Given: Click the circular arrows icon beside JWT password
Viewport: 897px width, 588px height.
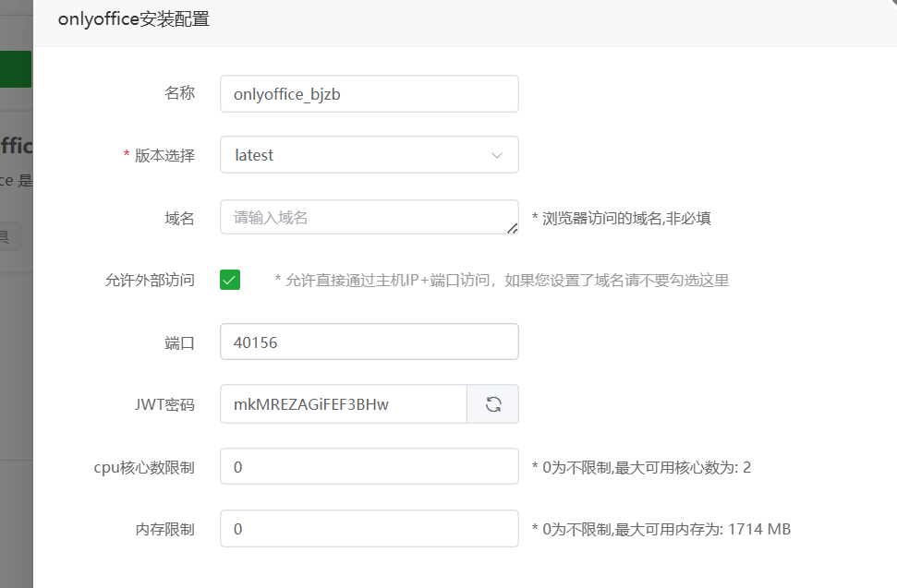Looking at the screenshot, I should click(493, 403).
